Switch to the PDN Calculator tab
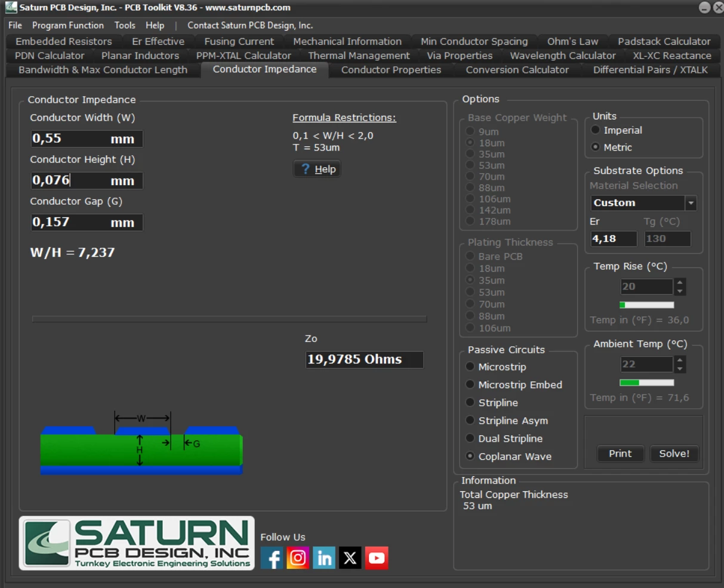 click(50, 56)
